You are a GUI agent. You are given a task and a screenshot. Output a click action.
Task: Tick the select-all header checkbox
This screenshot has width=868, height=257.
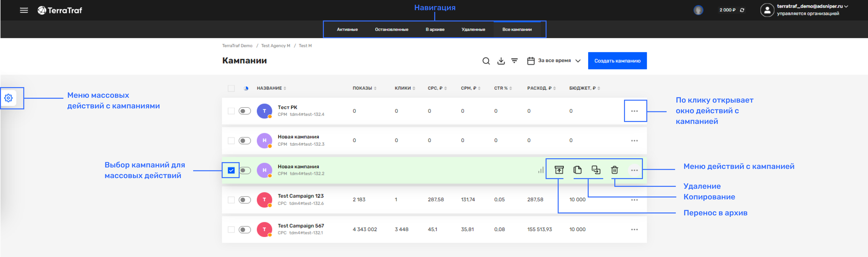[x=231, y=88]
